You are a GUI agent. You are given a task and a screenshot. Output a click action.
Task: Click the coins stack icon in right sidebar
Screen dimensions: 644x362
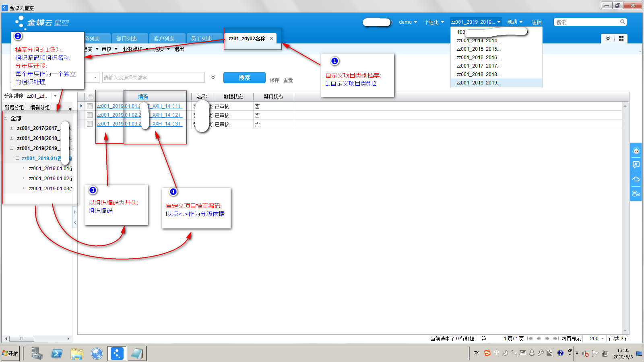coord(636,193)
